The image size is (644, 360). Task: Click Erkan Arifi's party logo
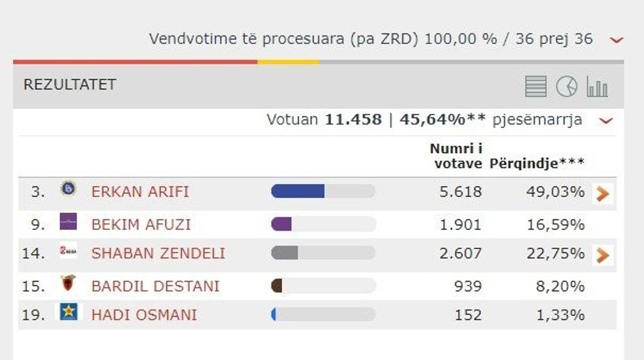click(68, 190)
